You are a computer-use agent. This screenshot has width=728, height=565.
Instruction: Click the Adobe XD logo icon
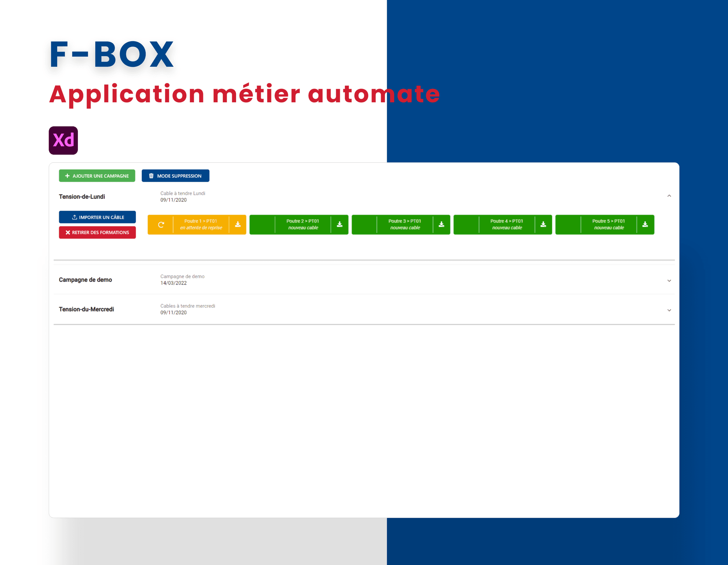click(63, 140)
